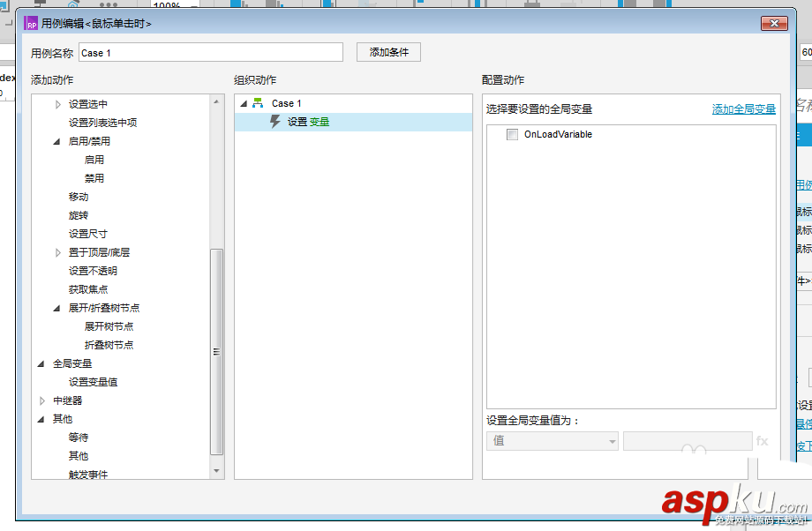Collapse Case 1 in the 组织动作 panel
Viewport: 812px width, 531px height.
pos(244,102)
